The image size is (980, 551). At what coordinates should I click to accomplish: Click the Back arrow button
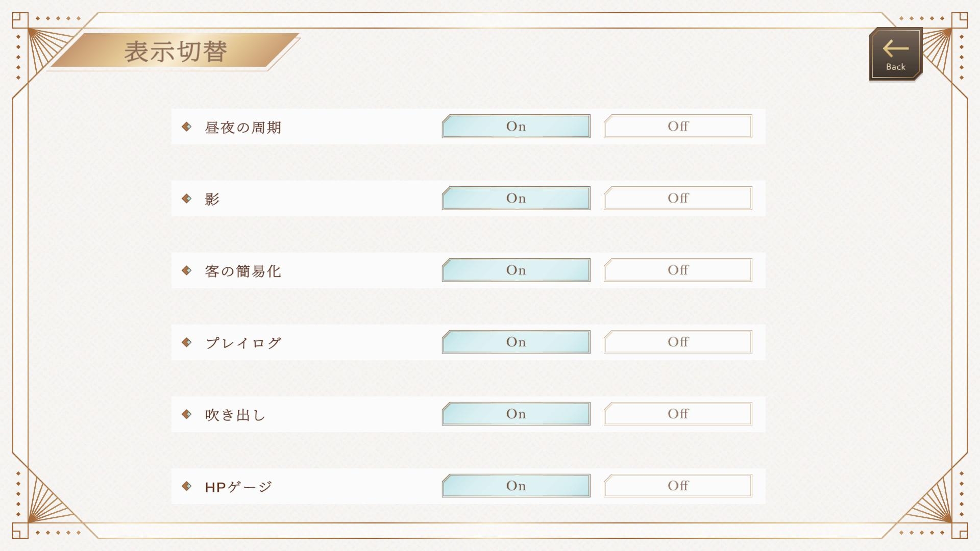tap(895, 54)
